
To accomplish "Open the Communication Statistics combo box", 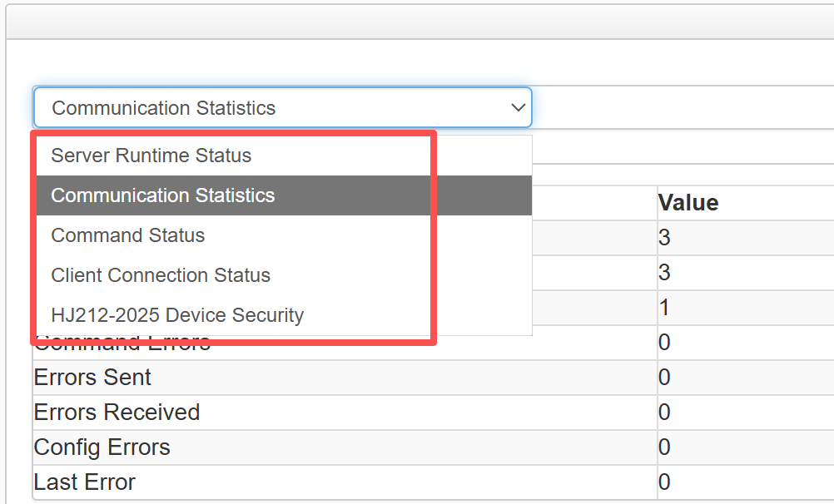I will point(282,107).
